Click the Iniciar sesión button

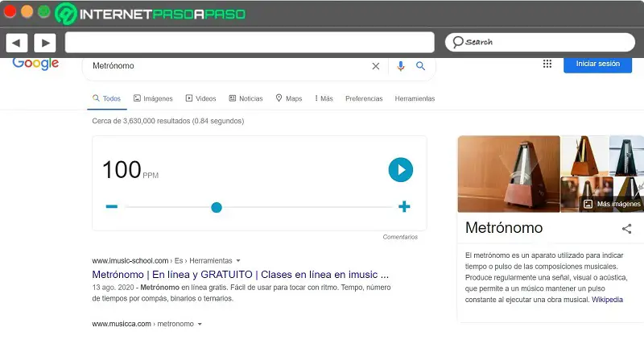pyautogui.click(x=597, y=64)
